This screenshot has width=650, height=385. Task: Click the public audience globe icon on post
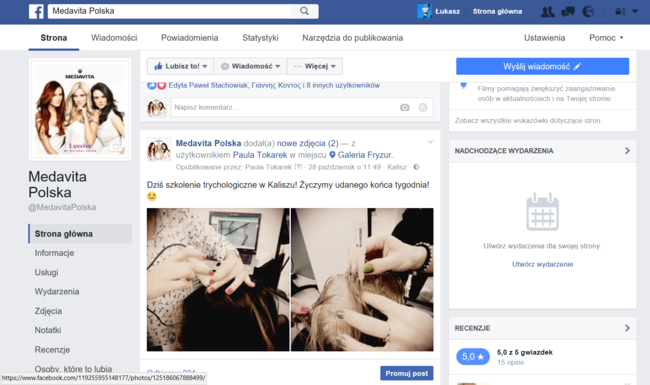[x=416, y=167]
